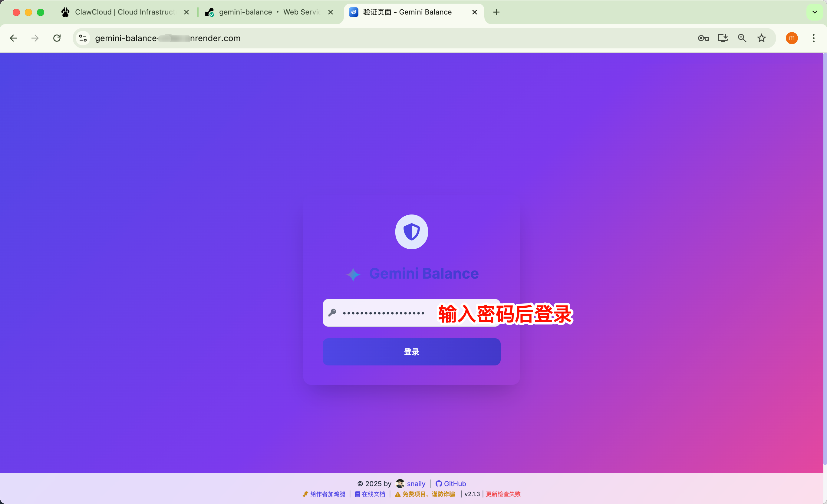This screenshot has height=504, width=827.
Task: Reload the current page
Action: (57, 38)
